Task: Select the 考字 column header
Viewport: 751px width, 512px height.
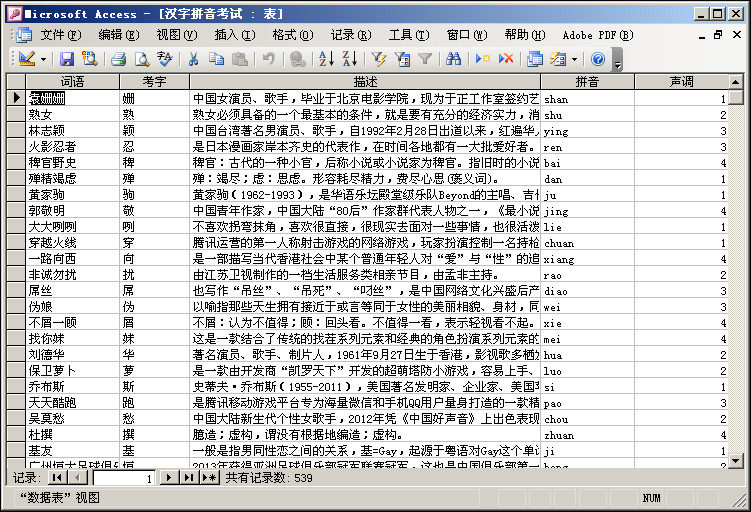Action: click(x=155, y=82)
